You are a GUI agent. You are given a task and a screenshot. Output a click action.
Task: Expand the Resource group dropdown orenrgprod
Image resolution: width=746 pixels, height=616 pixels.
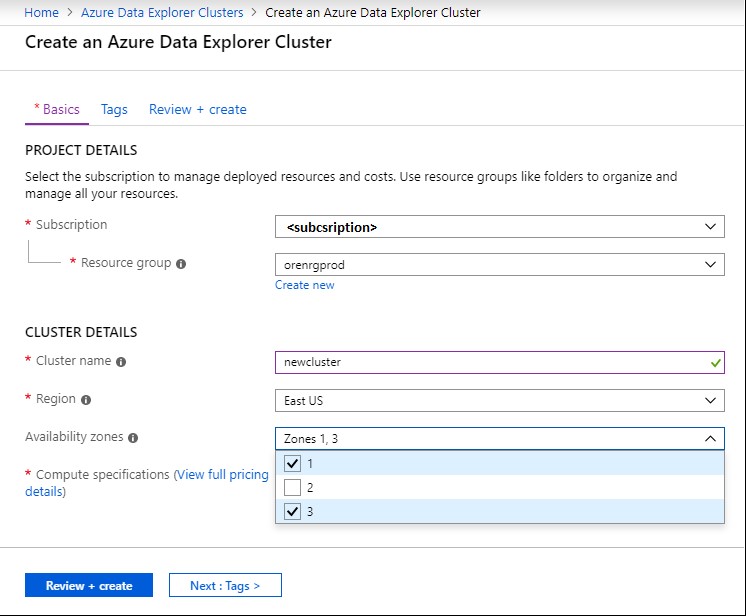(x=500, y=265)
